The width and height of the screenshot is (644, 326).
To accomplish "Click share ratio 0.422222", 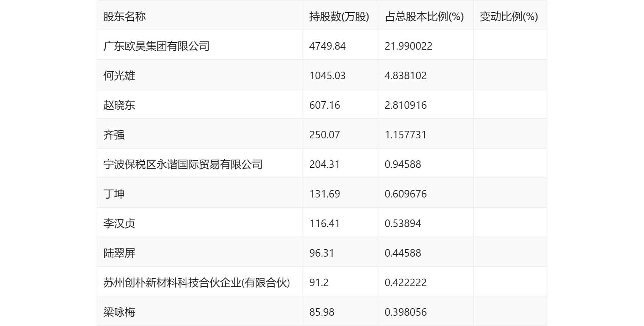I will [x=406, y=283].
